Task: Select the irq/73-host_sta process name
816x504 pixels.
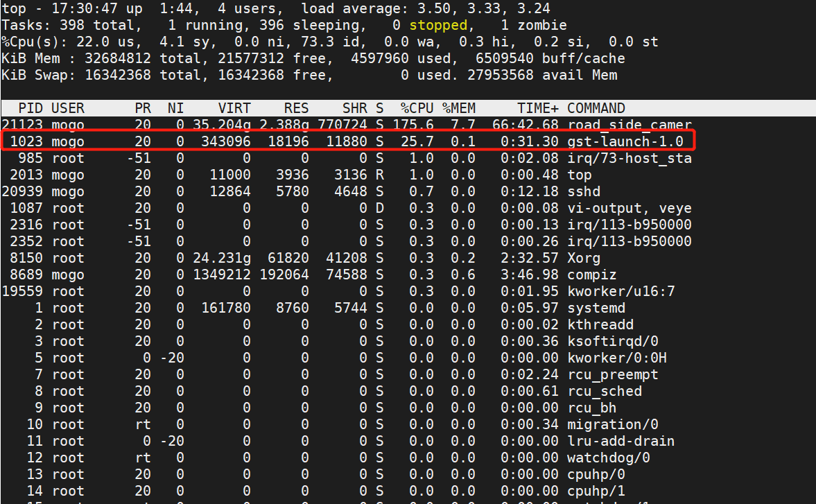Action: pos(629,158)
